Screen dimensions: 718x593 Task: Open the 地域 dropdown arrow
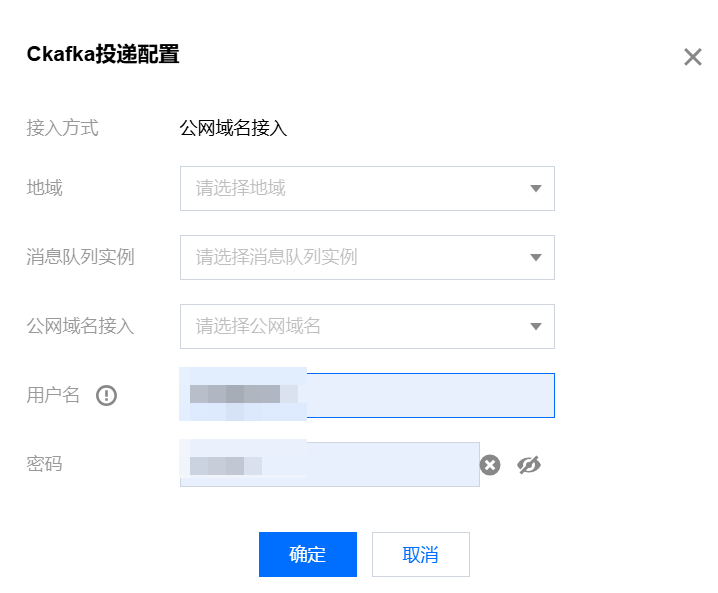[x=536, y=188]
